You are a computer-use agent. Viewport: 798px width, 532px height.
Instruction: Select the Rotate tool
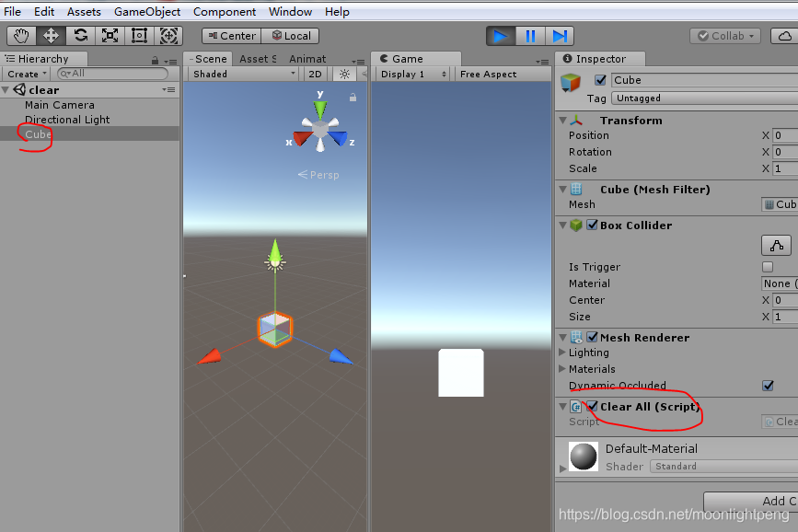[80, 36]
